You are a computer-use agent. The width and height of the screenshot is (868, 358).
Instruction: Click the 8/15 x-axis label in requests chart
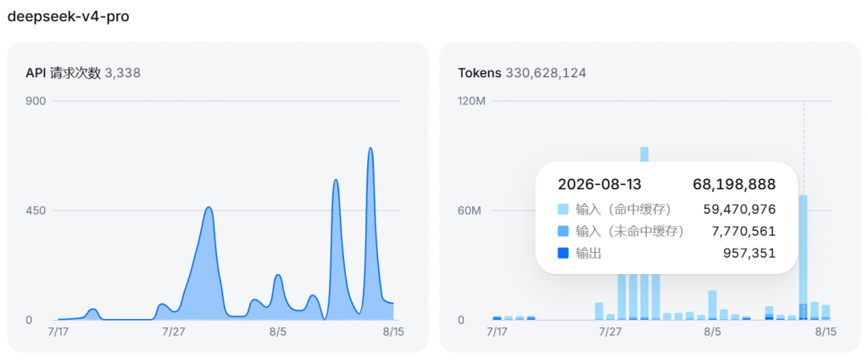393,332
